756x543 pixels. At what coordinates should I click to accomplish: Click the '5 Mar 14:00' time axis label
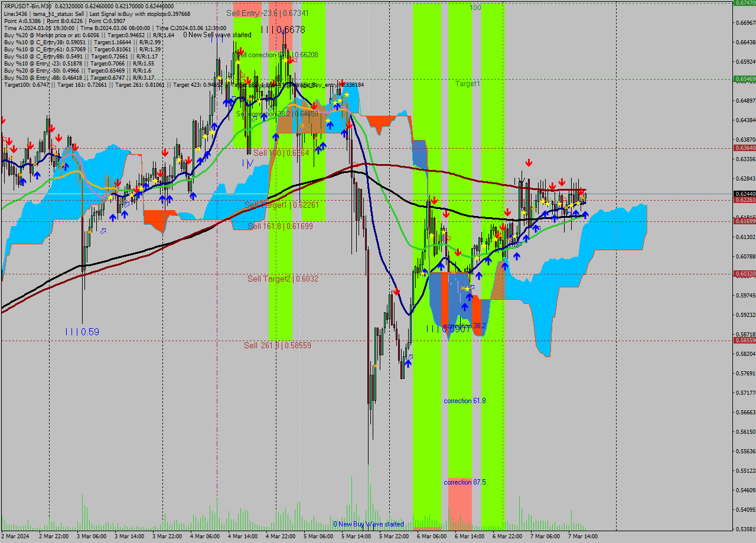point(356,537)
